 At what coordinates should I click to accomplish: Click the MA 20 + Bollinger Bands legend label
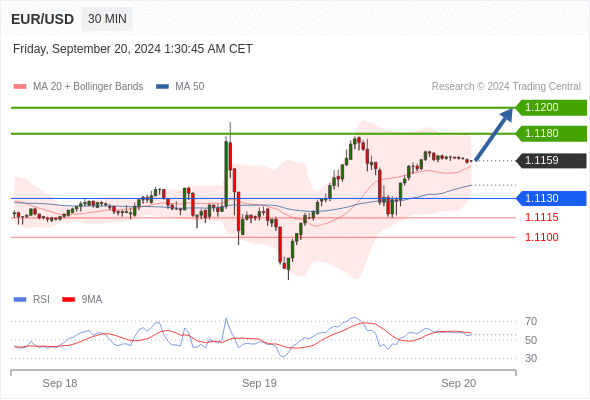tap(88, 87)
